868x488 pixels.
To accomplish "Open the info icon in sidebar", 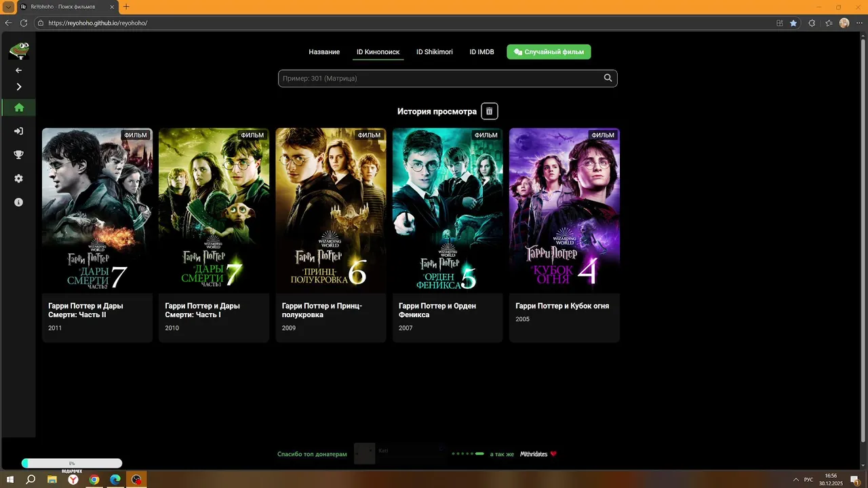I will tap(18, 202).
